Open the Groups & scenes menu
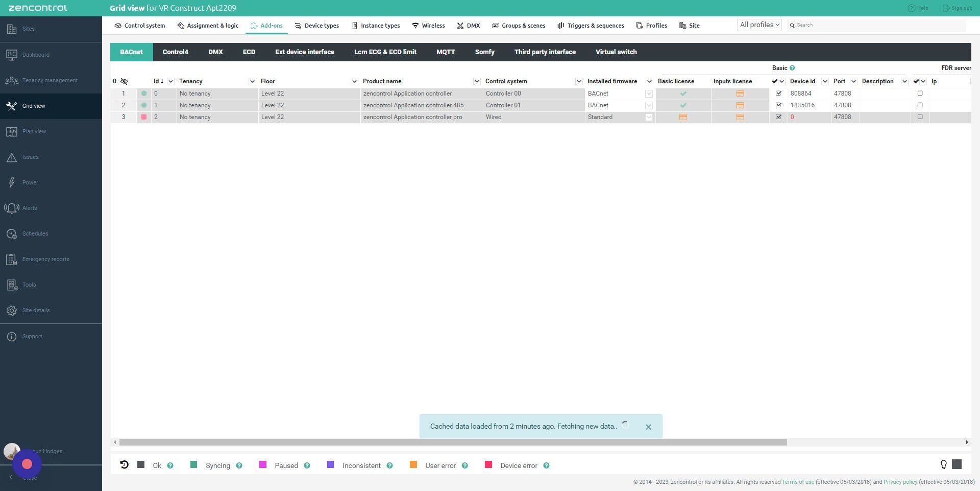The height and width of the screenshot is (491, 980). 519,26
